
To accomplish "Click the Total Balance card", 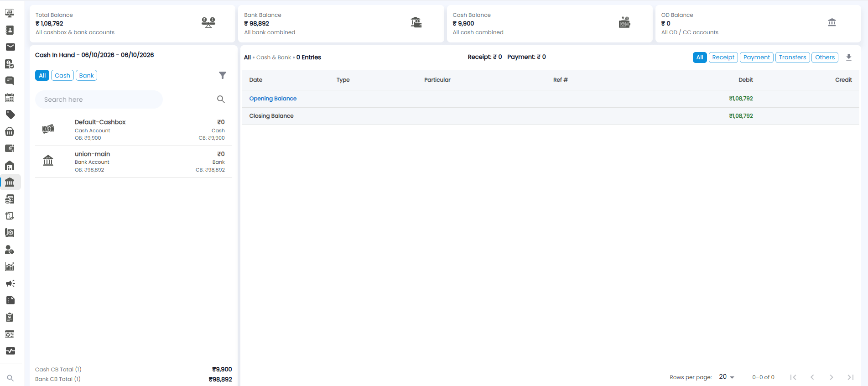I will pos(132,24).
